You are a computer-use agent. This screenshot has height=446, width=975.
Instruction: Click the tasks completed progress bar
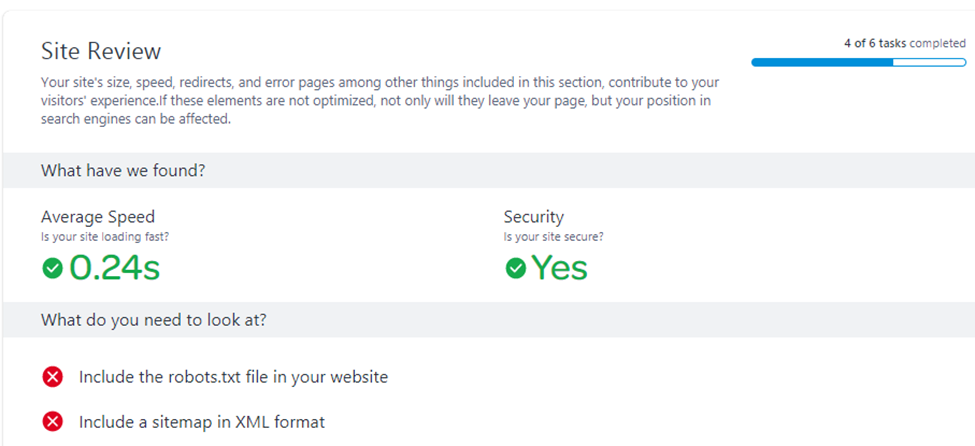pos(858,62)
